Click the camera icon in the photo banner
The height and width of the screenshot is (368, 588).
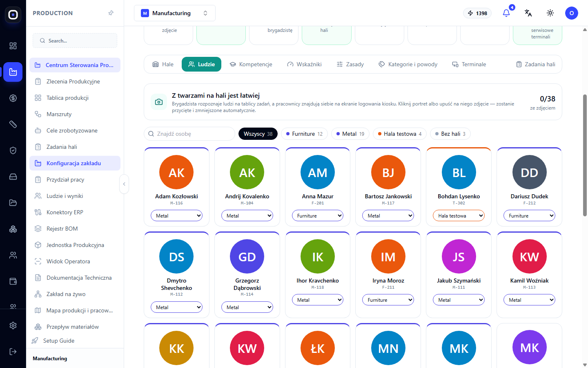(159, 102)
